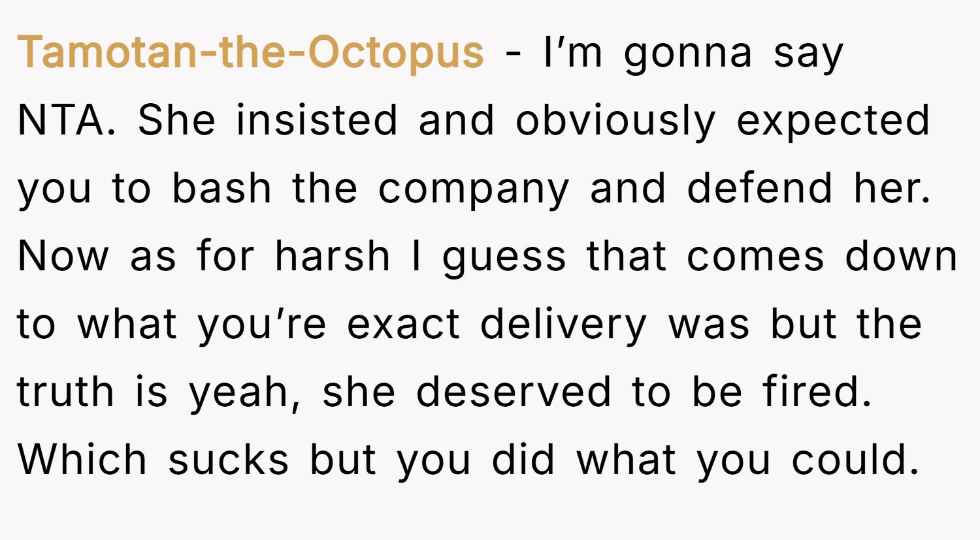Click the word "harsh" in the comment
The image size is (980, 540).
coord(332,256)
